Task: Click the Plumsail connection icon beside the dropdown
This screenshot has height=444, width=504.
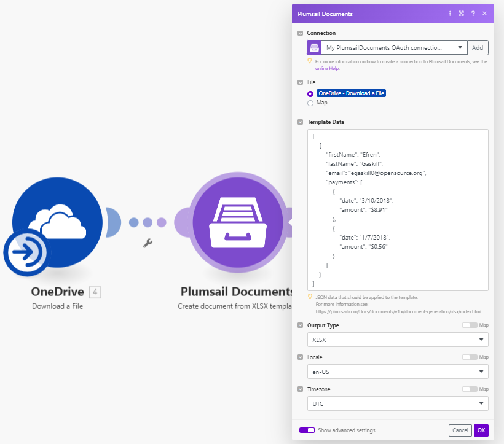Action: pyautogui.click(x=314, y=47)
